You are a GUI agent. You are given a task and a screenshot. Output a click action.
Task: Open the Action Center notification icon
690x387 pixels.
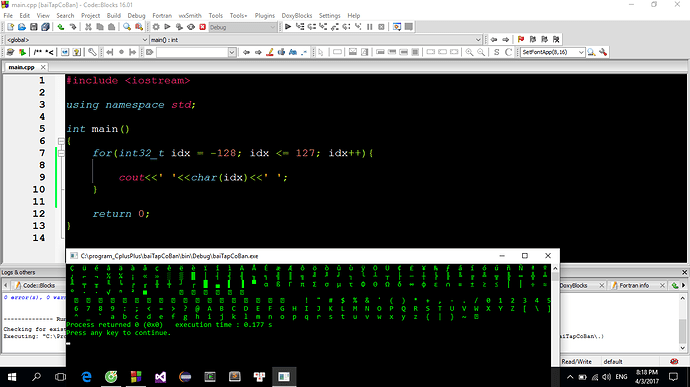pos(673,377)
